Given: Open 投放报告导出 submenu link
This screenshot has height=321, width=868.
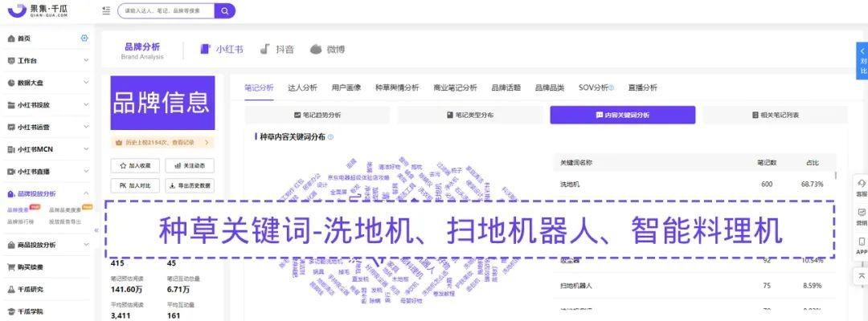Looking at the screenshot, I should (65, 221).
